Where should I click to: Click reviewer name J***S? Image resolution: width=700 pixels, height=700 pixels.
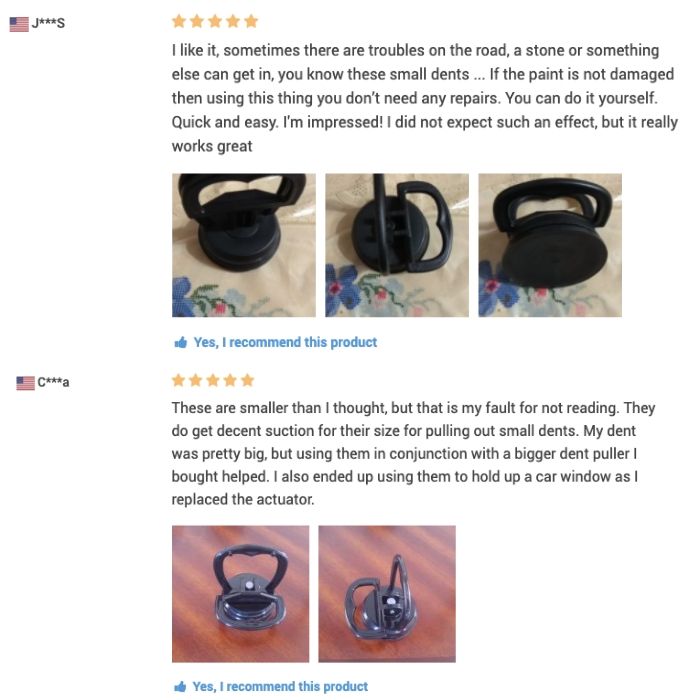point(48,23)
